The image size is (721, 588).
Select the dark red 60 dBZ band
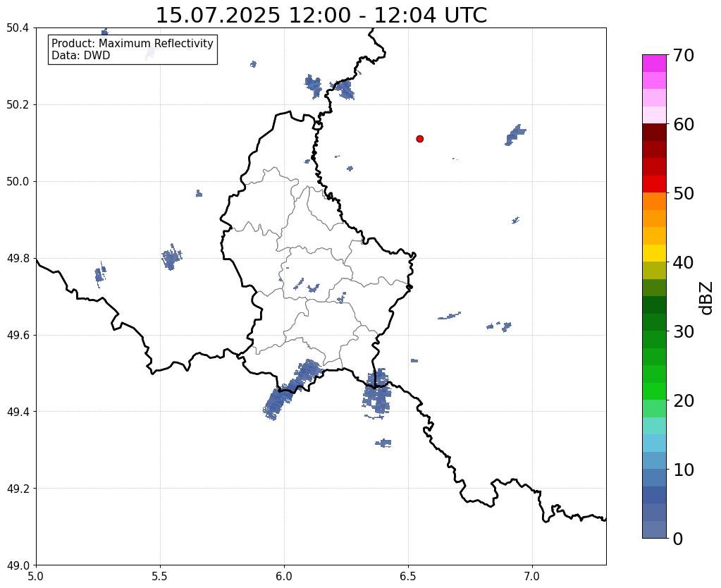[x=654, y=132]
